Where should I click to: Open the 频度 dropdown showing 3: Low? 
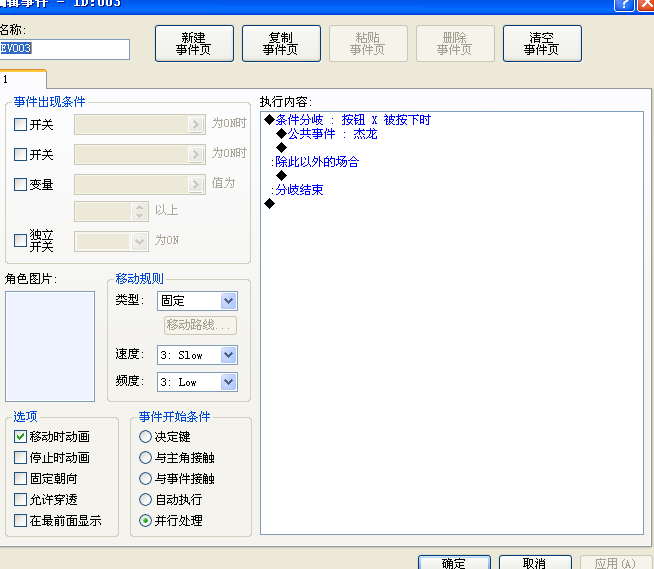coord(197,382)
